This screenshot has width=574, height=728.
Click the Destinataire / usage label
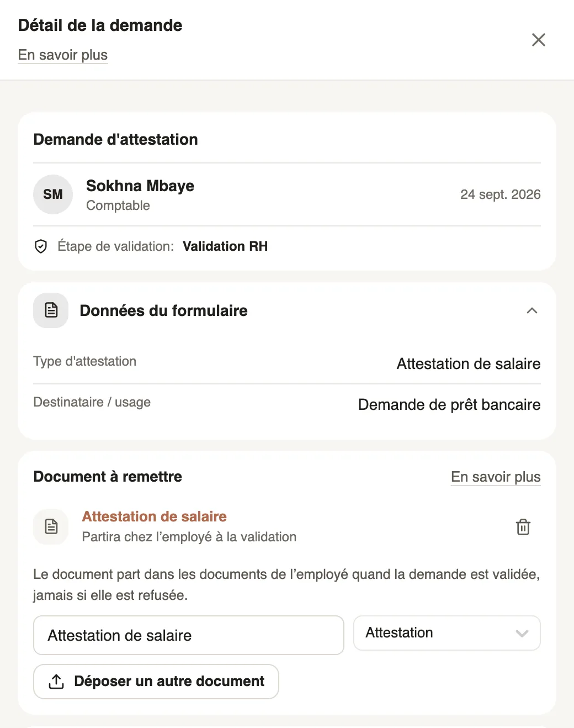point(92,402)
